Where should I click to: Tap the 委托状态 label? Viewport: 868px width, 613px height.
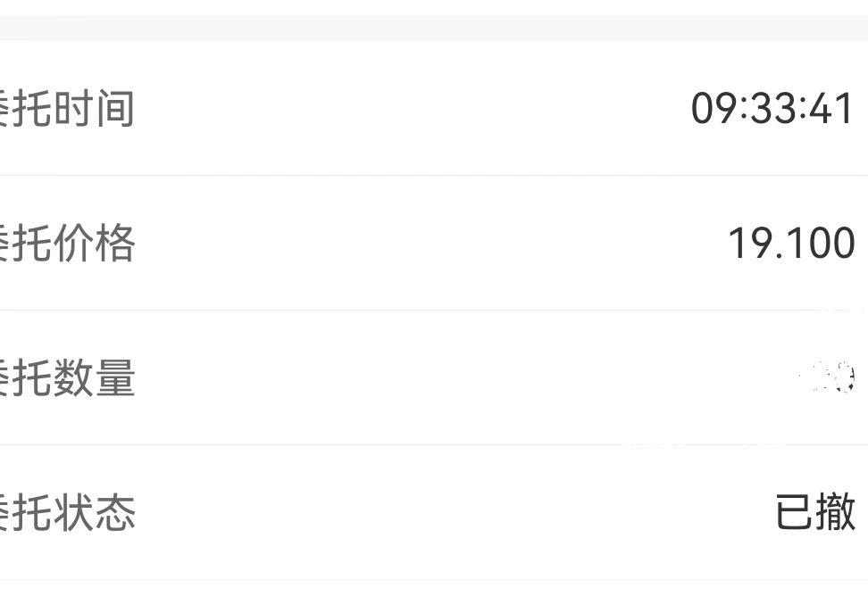click(x=67, y=513)
